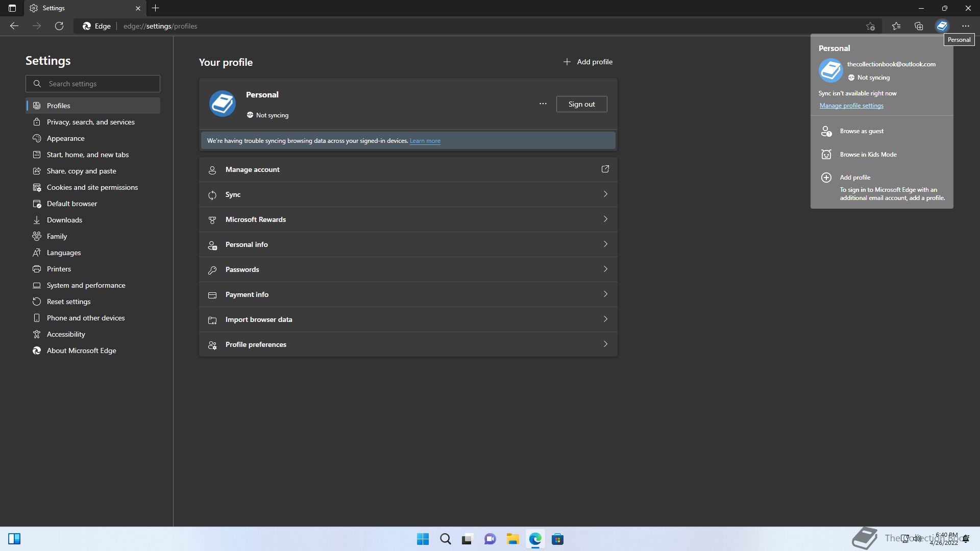Refresh the settings page

[x=59, y=26]
